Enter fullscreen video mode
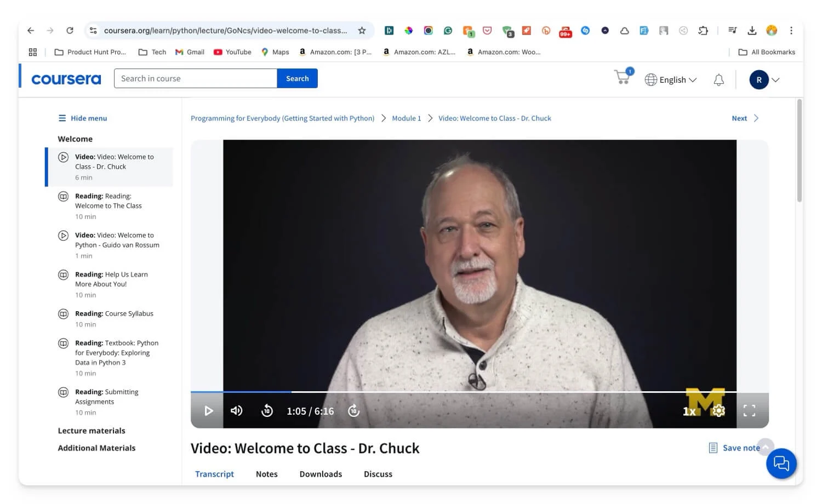 tap(749, 411)
